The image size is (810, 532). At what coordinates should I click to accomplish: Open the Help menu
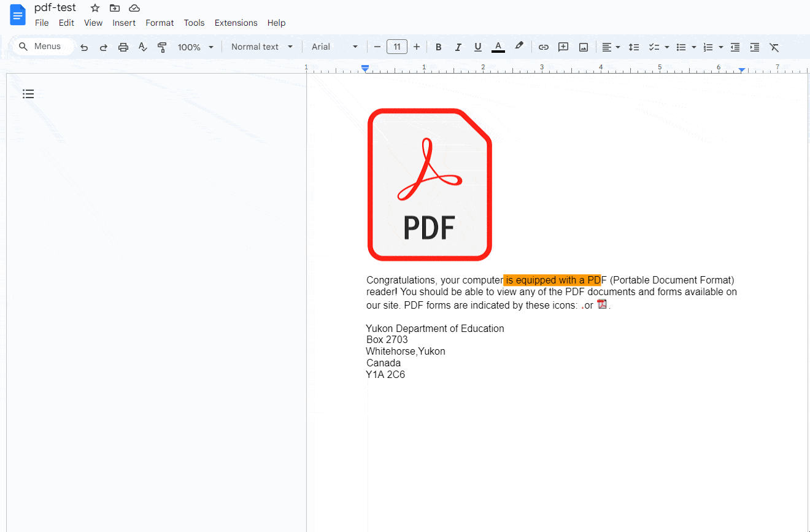276,23
